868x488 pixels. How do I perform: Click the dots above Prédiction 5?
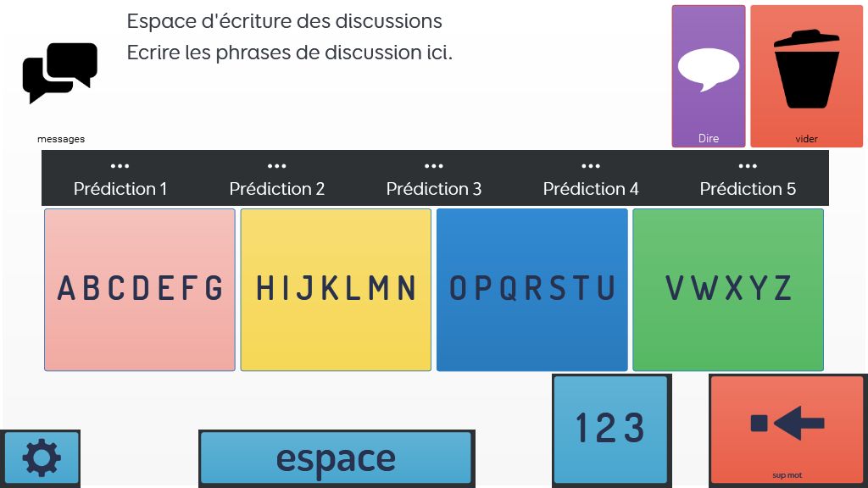pyautogui.click(x=748, y=166)
